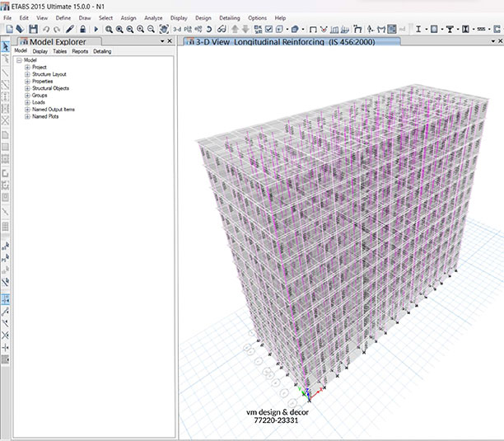Open the Analyze menu
The height and width of the screenshot is (441, 504).
pos(152,17)
